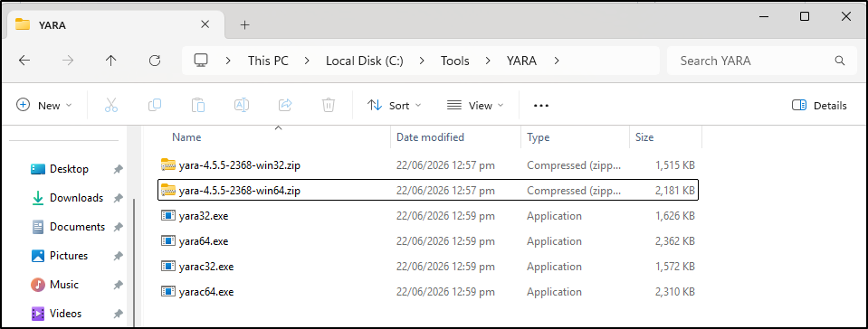868x329 pixels.
Task: Select the yarac64.exe file name
Action: 206,291
